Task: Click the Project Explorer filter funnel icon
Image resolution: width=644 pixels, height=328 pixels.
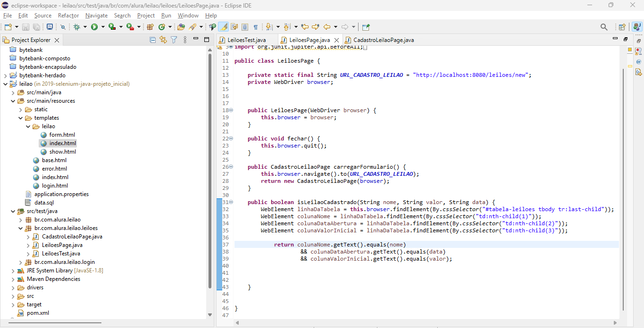Action: [174, 40]
